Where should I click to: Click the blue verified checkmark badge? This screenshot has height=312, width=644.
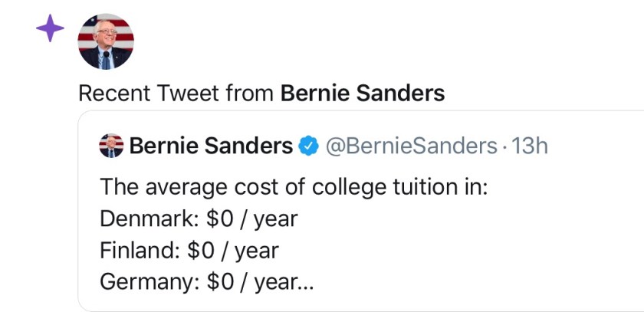coord(308,146)
